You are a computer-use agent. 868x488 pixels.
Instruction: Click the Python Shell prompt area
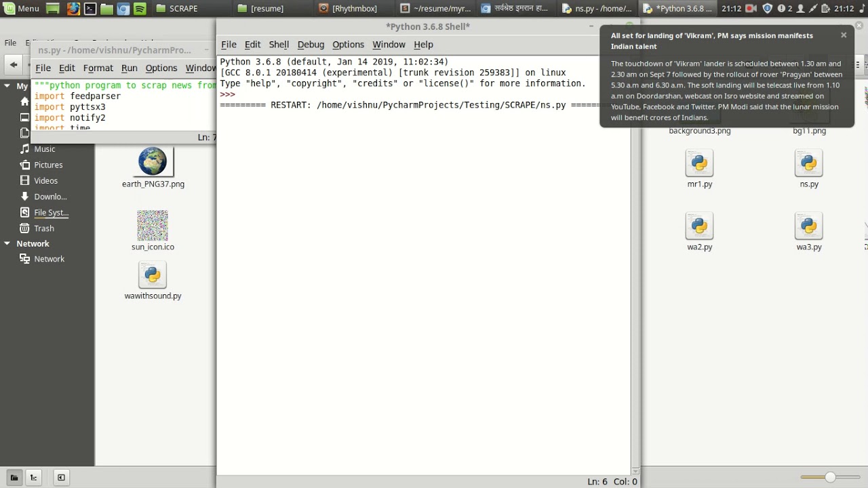pyautogui.click(x=227, y=94)
